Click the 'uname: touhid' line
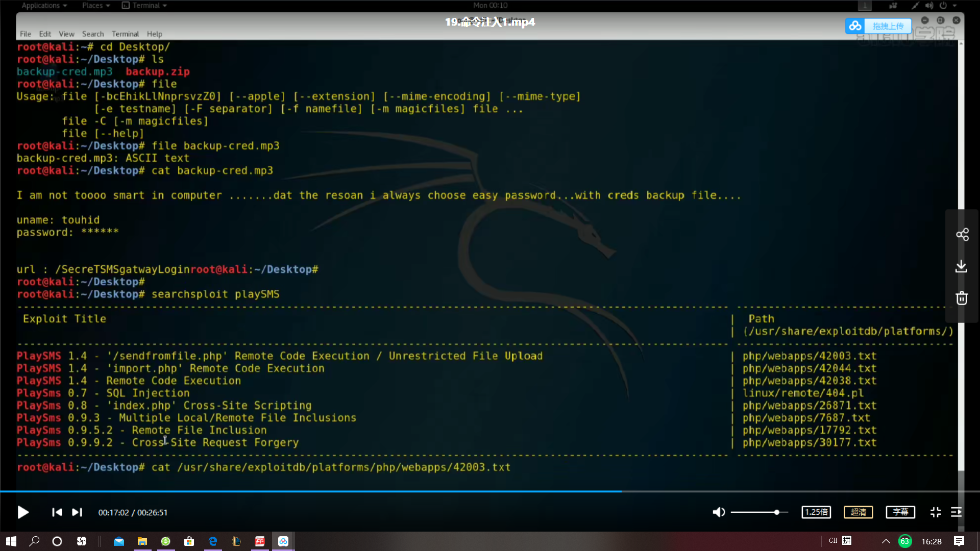The height and width of the screenshot is (551, 980). (x=58, y=220)
